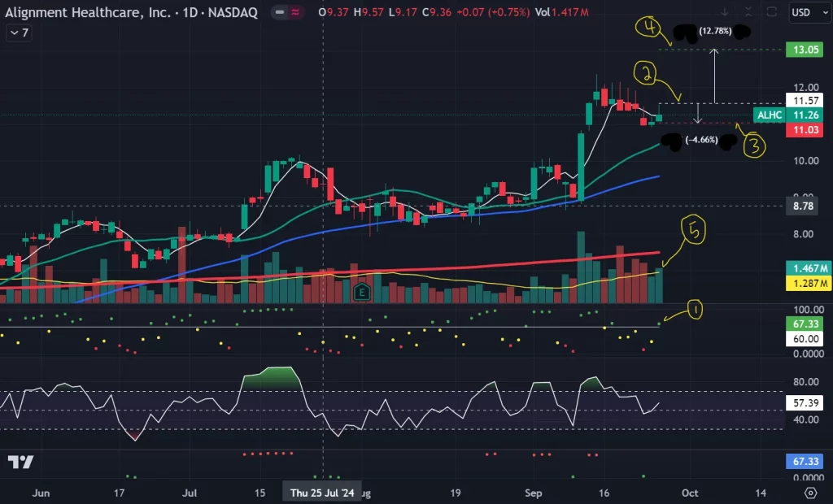This screenshot has height=504, width=833.
Task: Click the ALHC 11.26 current price label
Action: [x=788, y=115]
